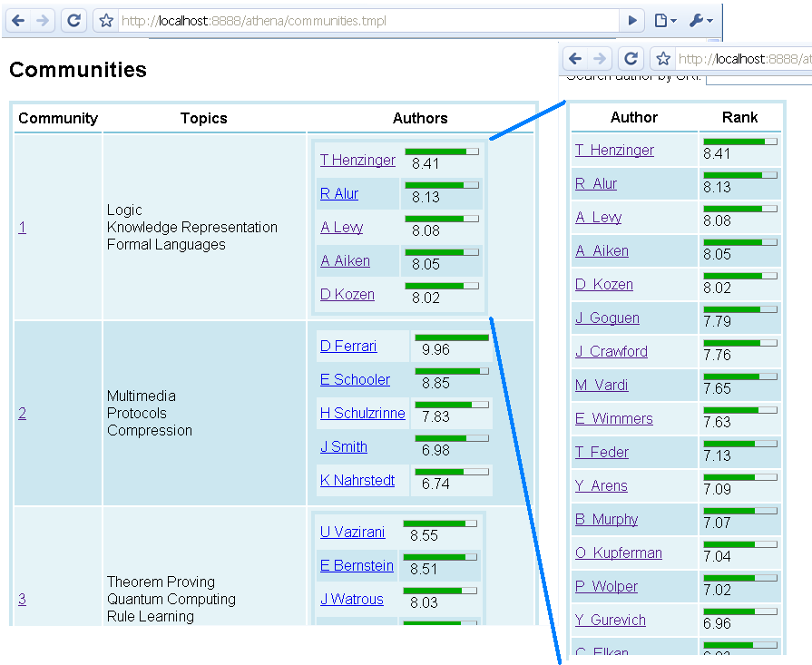812x665 pixels.
Task: Go forward in the Communities browser window
Action: (43, 21)
